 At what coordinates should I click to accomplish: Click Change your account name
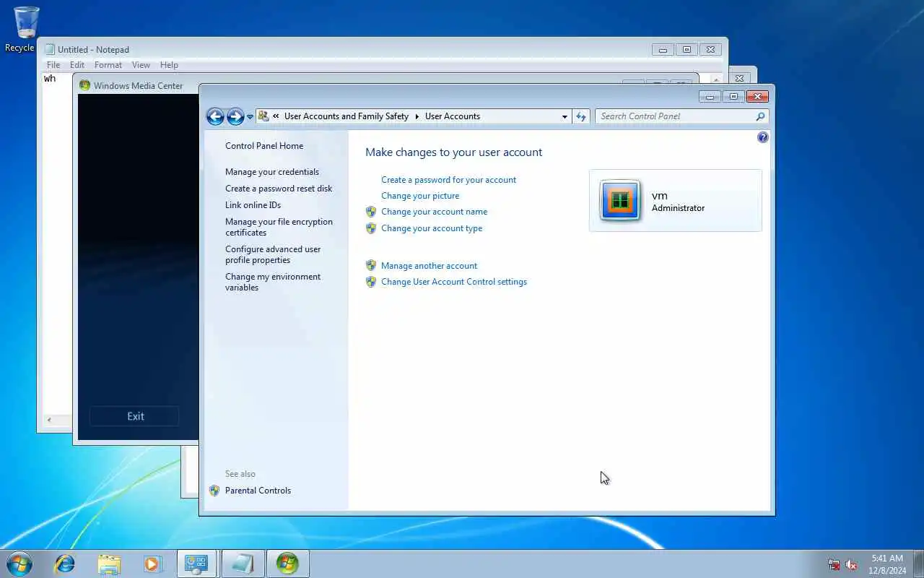pos(434,212)
